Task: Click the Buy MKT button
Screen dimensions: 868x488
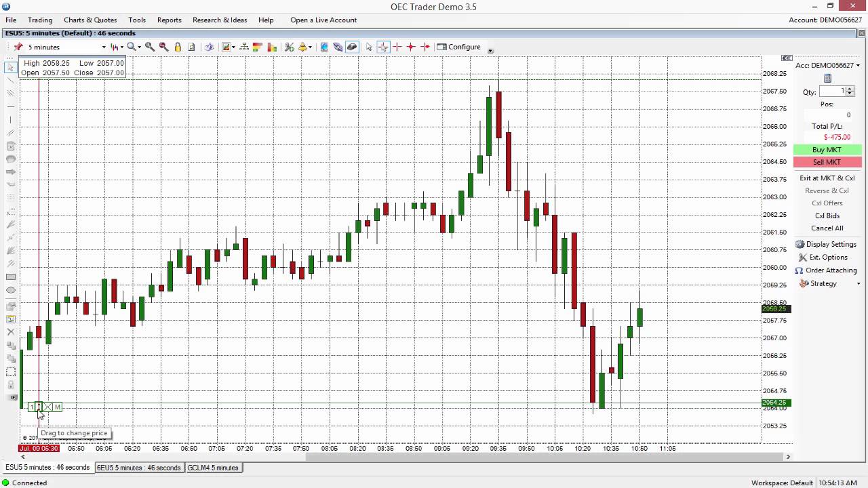Action: pyautogui.click(x=827, y=149)
